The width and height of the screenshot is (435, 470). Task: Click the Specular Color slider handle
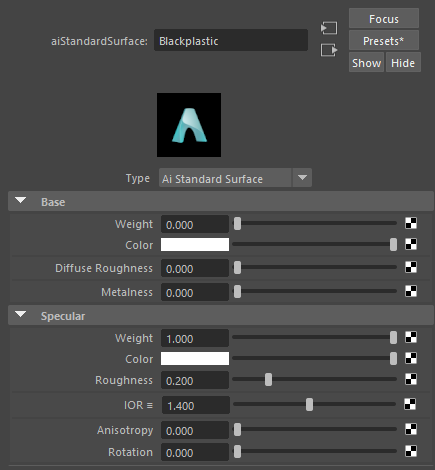393,358
